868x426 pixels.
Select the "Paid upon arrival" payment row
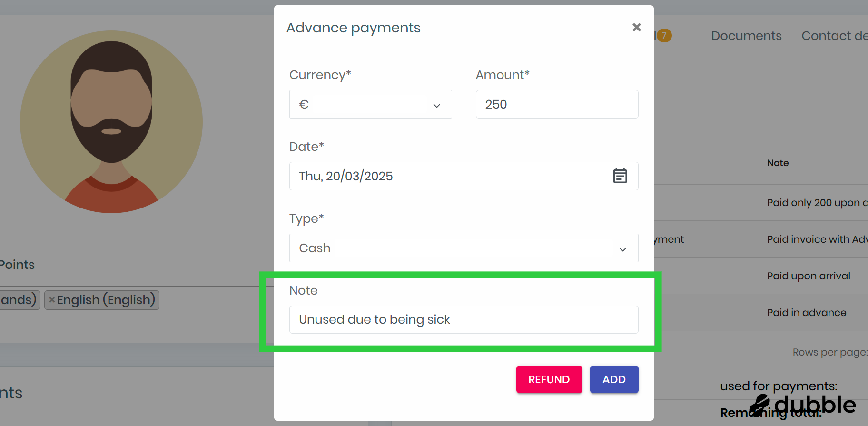click(808, 276)
